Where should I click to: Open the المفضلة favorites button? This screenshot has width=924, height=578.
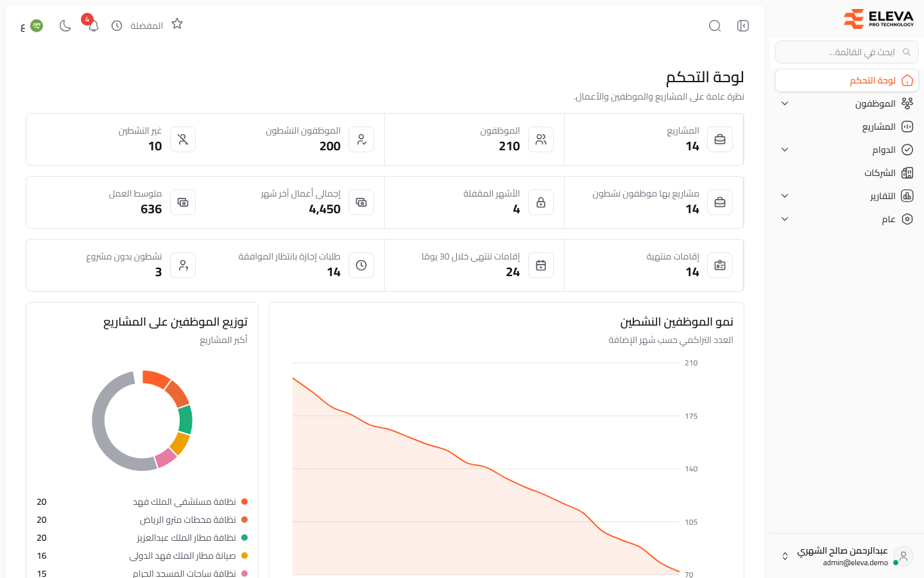point(157,25)
